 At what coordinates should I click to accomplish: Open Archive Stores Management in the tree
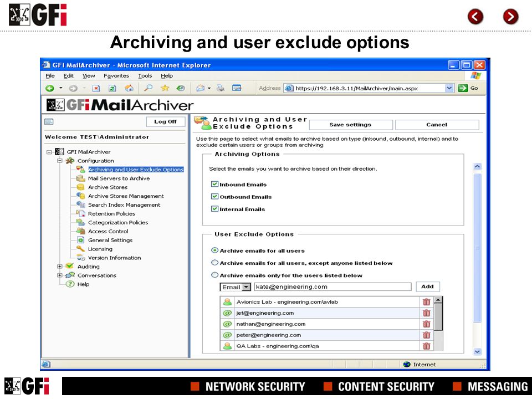(x=126, y=196)
